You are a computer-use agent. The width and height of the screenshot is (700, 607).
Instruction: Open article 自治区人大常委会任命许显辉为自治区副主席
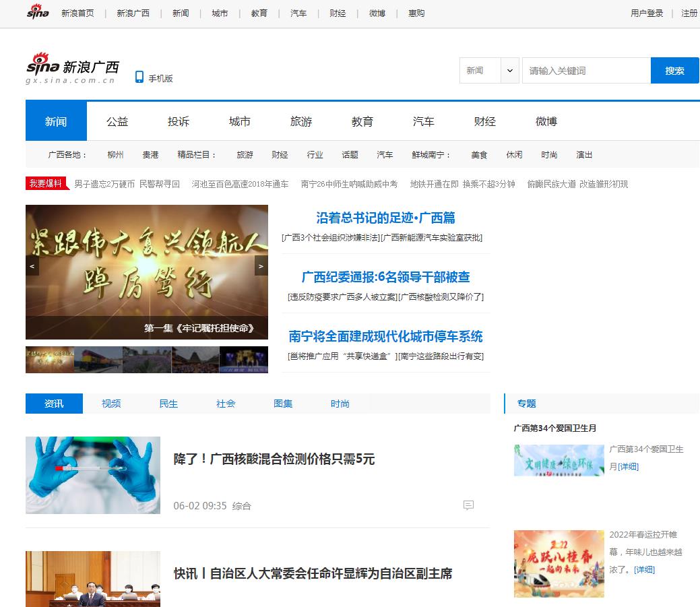[313, 573]
